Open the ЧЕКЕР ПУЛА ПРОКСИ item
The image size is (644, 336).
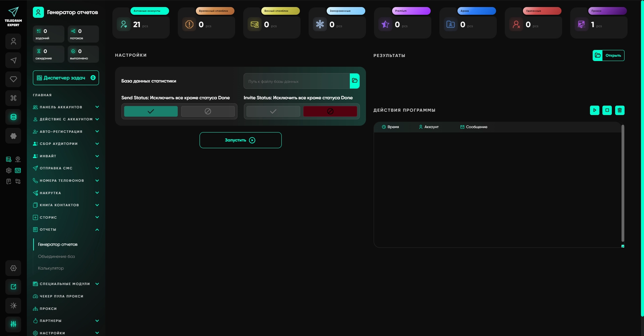(58, 296)
